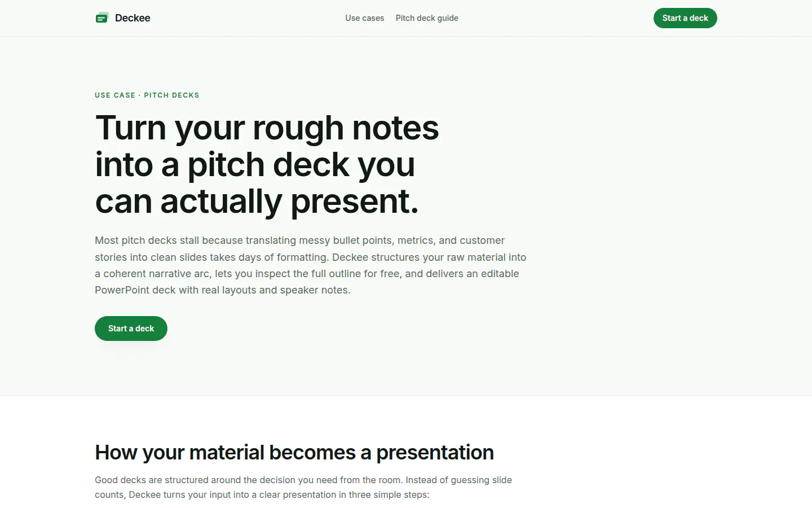This screenshot has height=508, width=812.
Task: Open the Use cases navigation item
Action: 365,18
